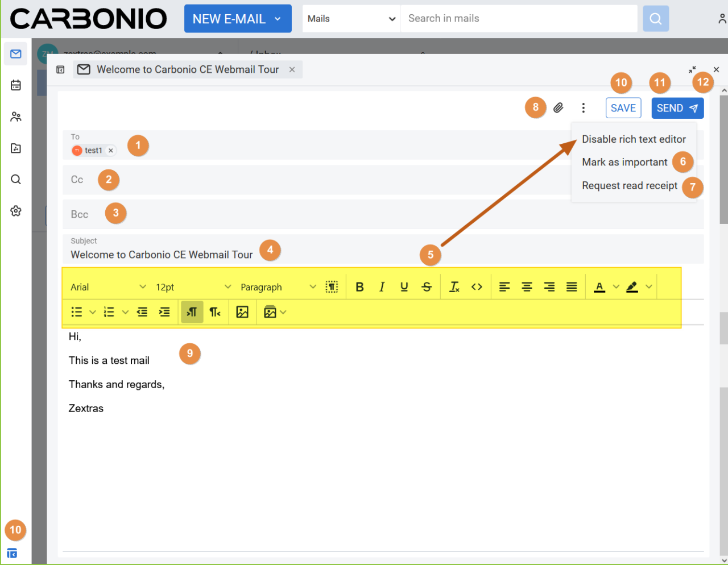Viewport: 728px width, 565px height.
Task: Select the clear formatting icon
Action: 453,286
